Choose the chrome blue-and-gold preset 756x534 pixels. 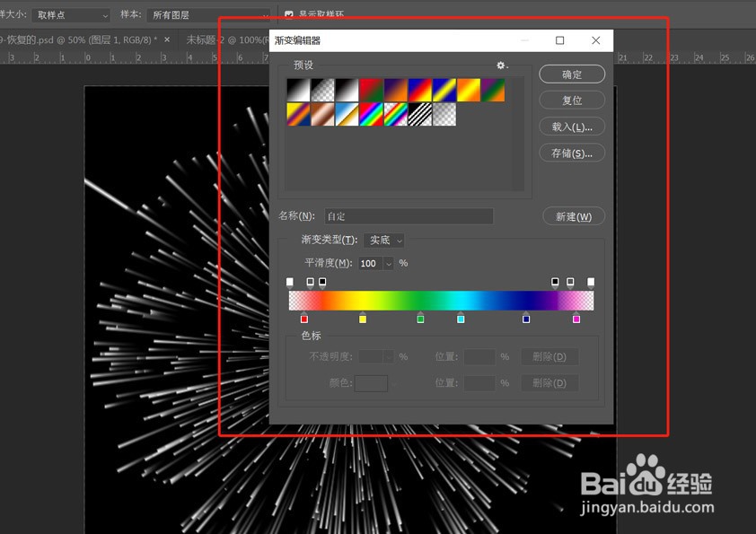(347, 114)
